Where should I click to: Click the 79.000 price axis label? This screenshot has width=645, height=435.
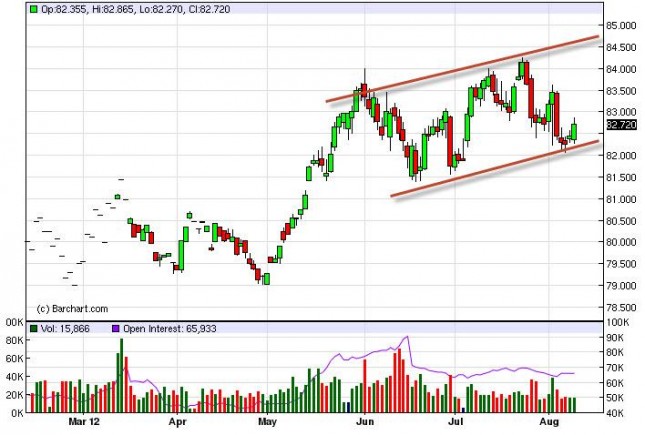(x=621, y=286)
